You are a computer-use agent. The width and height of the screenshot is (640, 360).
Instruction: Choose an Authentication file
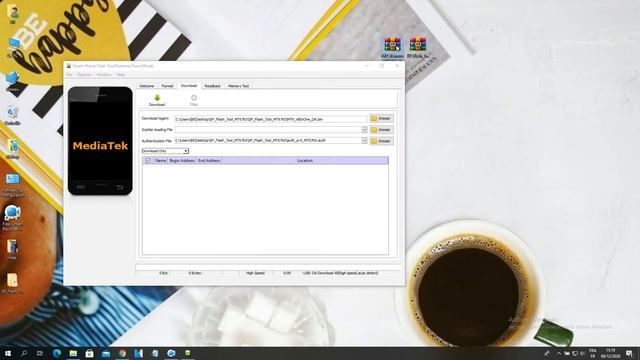click(x=382, y=141)
